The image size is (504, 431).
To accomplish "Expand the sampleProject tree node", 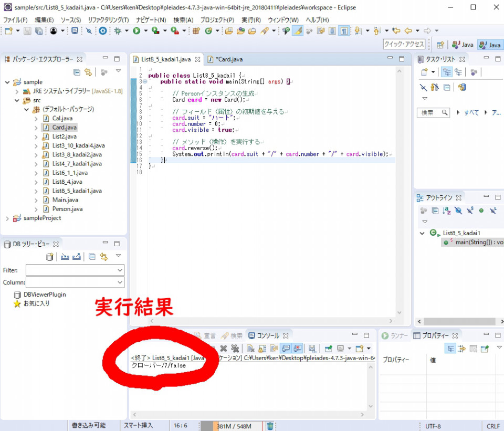I will [x=7, y=218].
